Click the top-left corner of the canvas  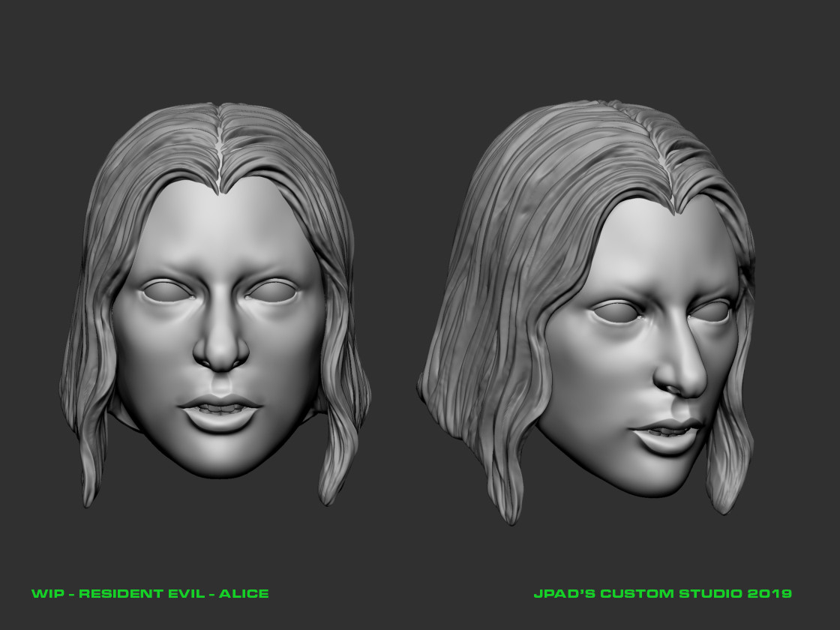coord(15,15)
